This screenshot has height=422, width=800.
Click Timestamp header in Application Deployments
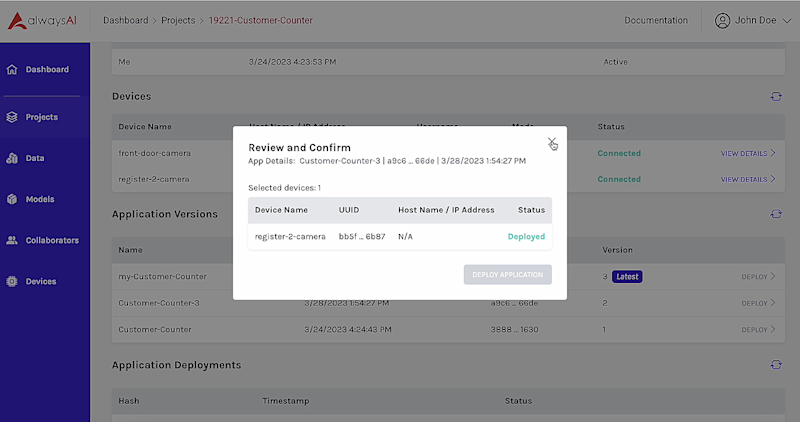(x=286, y=401)
